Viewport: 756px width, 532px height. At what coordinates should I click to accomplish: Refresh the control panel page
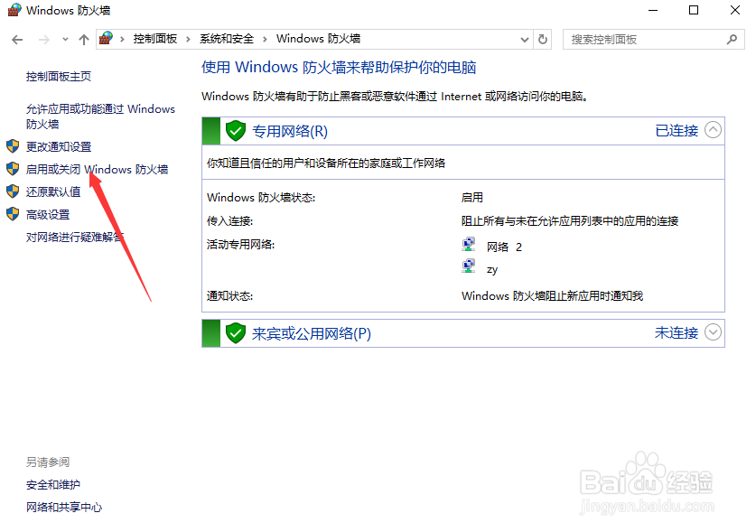543,39
